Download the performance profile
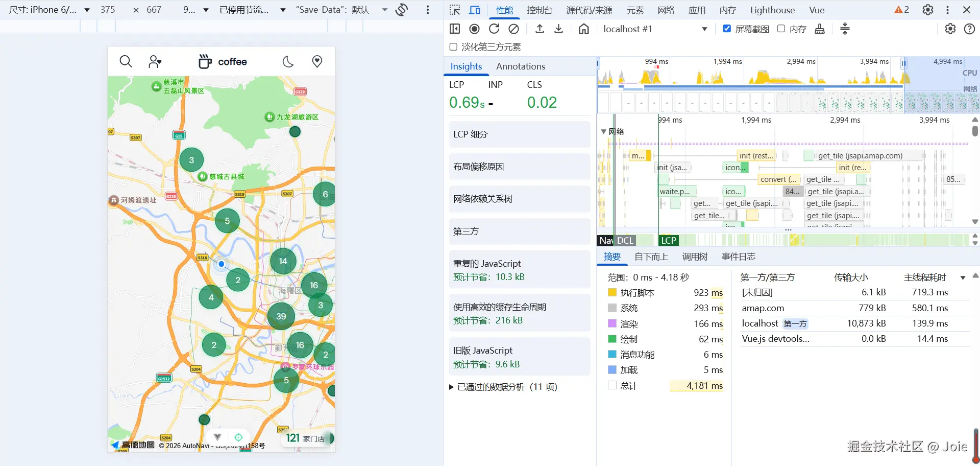Viewport: 980px width, 466px height. click(559, 29)
